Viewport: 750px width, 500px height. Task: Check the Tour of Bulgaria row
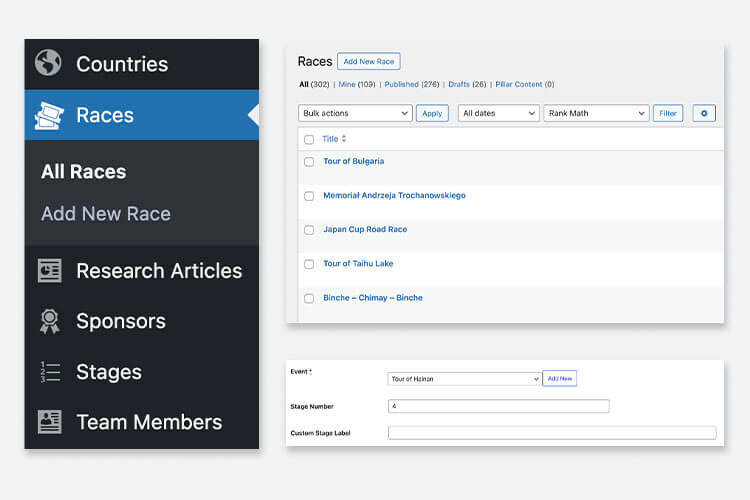(309, 162)
